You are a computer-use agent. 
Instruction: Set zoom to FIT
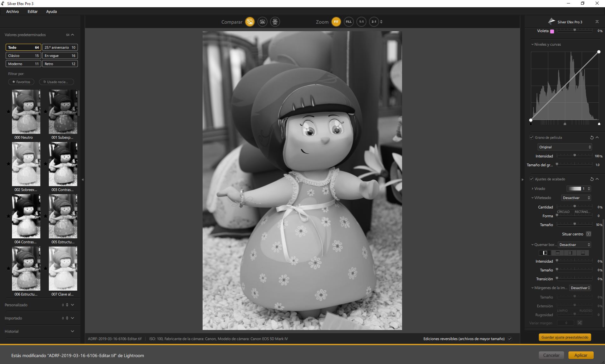[336, 22]
